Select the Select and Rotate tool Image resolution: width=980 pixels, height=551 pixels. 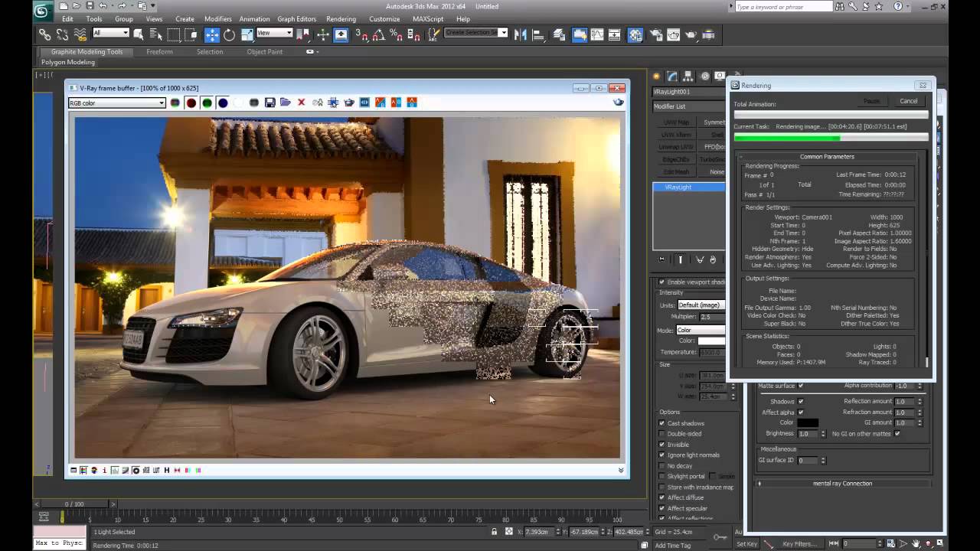coord(230,34)
